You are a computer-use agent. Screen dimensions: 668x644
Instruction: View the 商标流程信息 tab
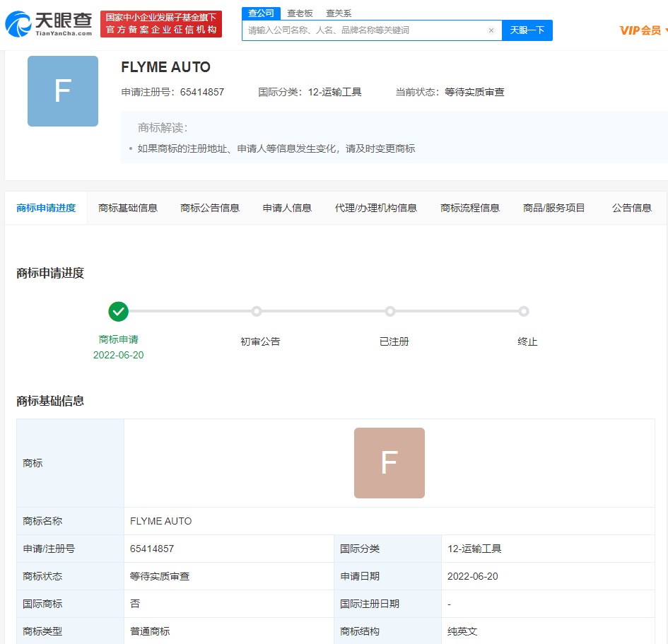tap(471, 208)
